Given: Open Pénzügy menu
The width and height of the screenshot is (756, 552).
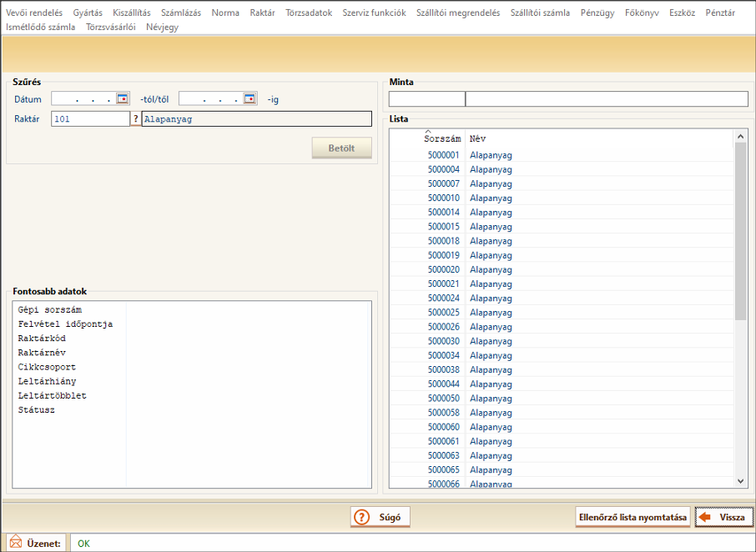Looking at the screenshot, I should (597, 13).
